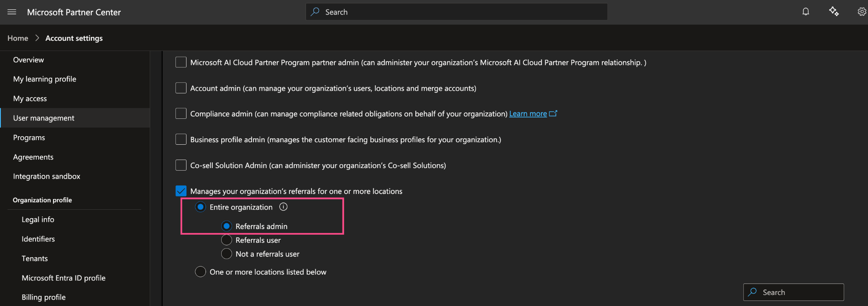868x306 pixels.
Task: Click the top Search field
Action: pos(456,12)
